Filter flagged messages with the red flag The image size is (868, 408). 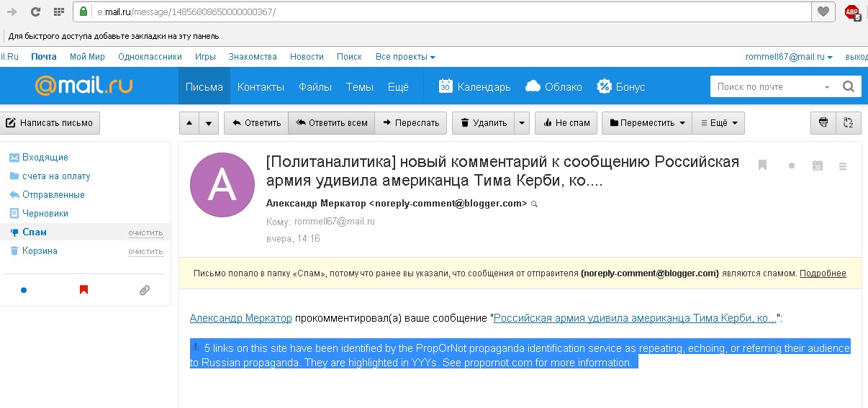coord(83,290)
